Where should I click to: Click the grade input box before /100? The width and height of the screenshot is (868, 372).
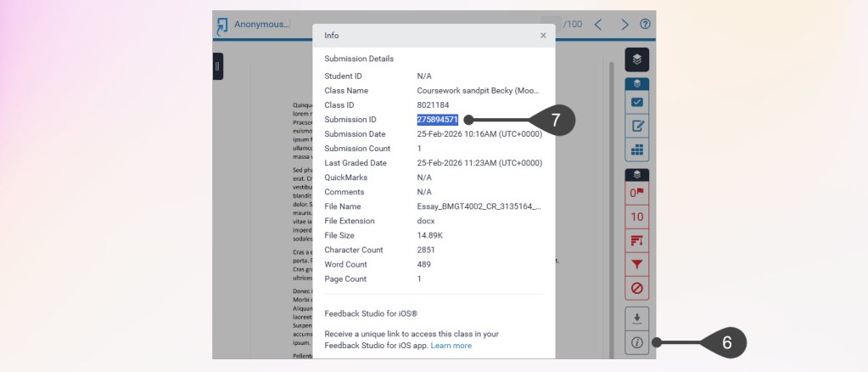coord(551,25)
